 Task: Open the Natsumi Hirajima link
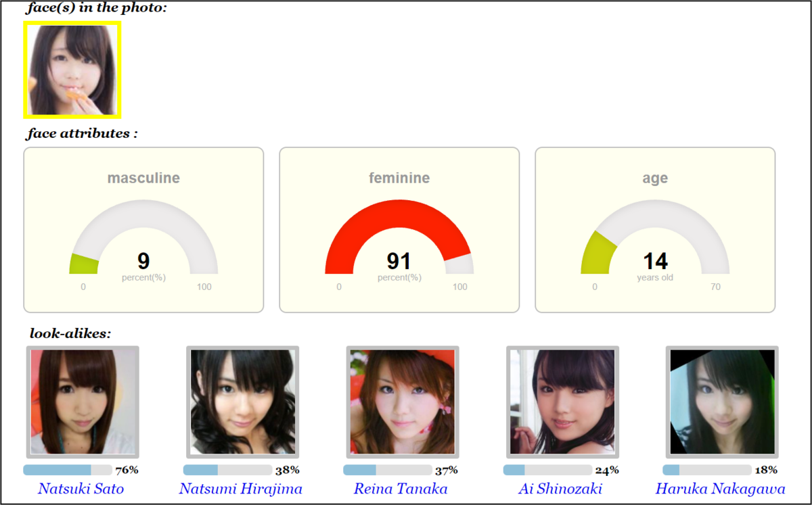pyautogui.click(x=240, y=489)
